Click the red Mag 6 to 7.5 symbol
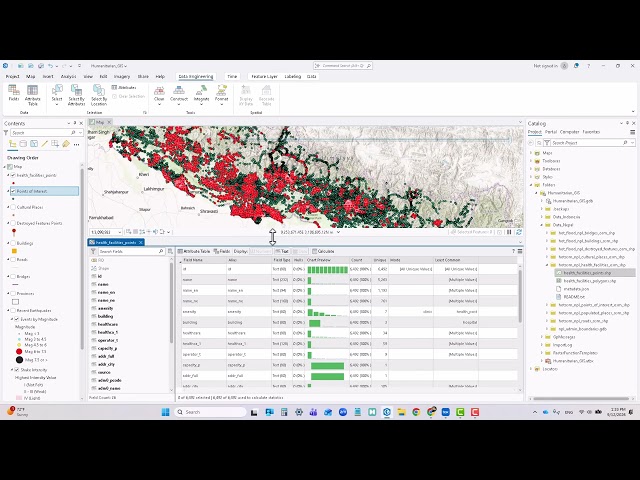This screenshot has width=640, height=480. 19,351
